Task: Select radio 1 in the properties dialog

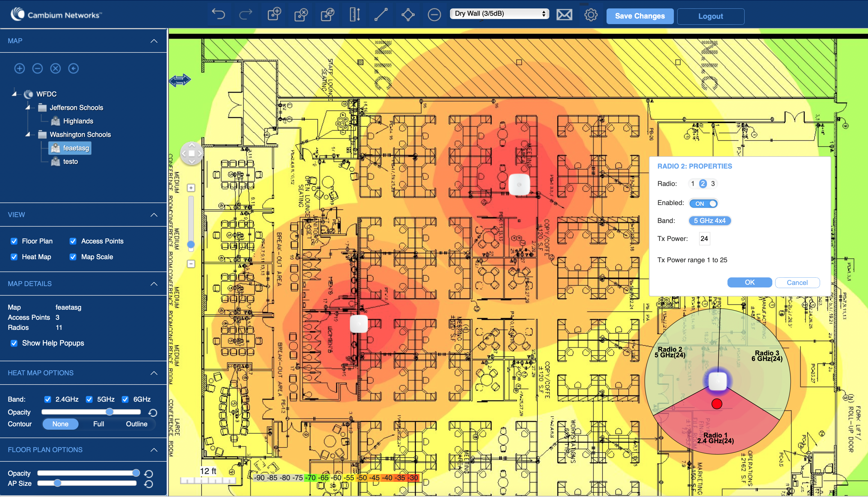Action: click(693, 184)
